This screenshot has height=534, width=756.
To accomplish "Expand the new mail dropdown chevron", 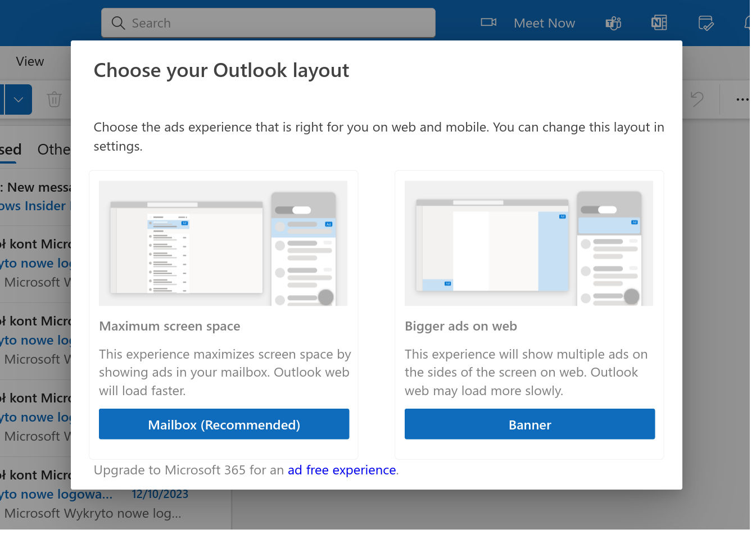I will coord(19,99).
